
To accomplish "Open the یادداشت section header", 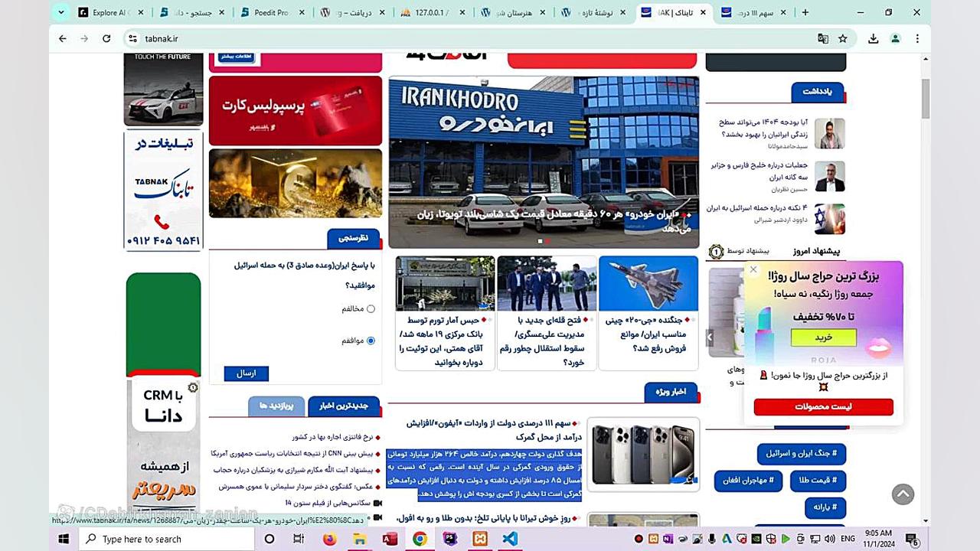I will tap(817, 92).
